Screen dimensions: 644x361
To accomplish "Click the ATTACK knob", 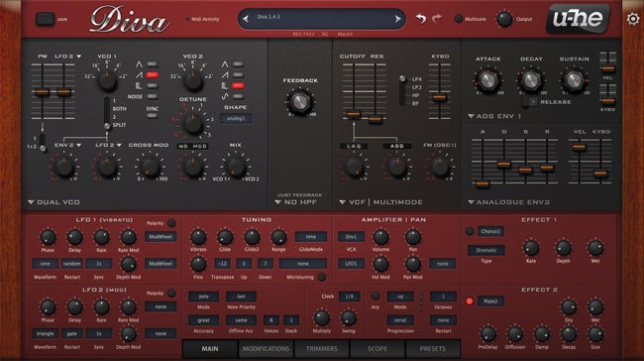I will [487, 80].
